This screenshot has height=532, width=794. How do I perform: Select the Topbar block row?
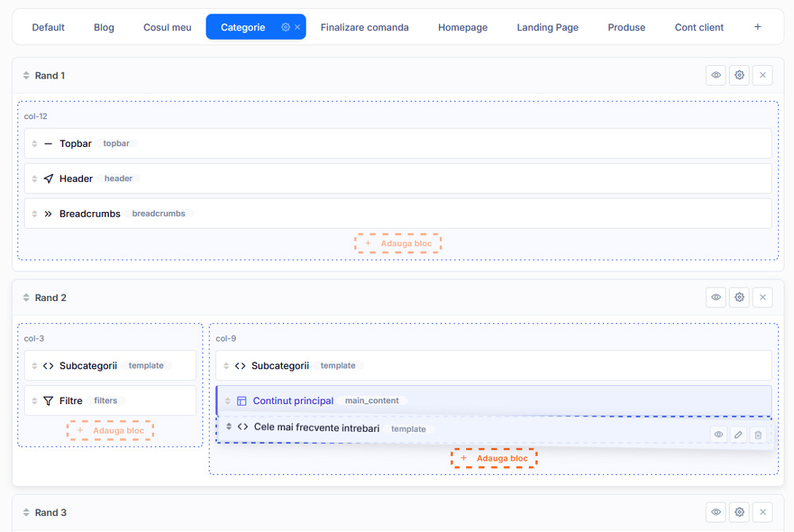tap(398, 143)
